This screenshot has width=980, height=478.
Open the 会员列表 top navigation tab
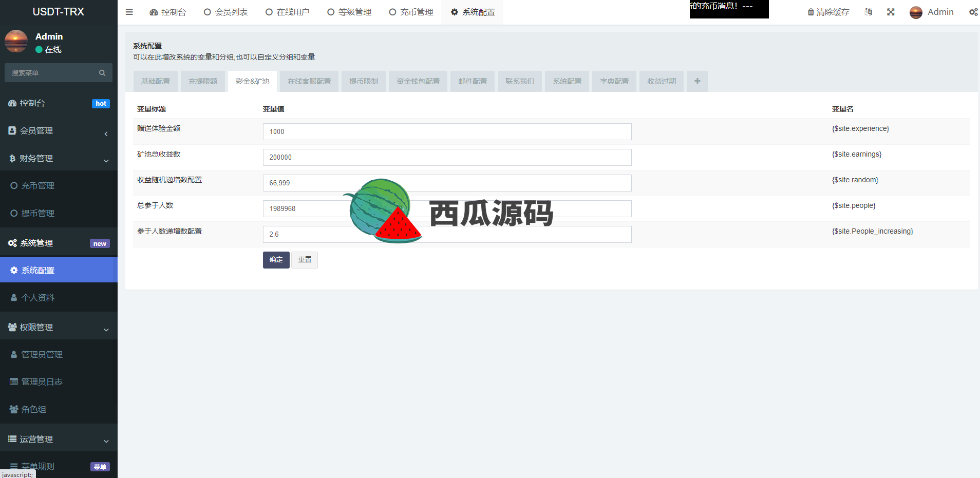[x=226, y=12]
